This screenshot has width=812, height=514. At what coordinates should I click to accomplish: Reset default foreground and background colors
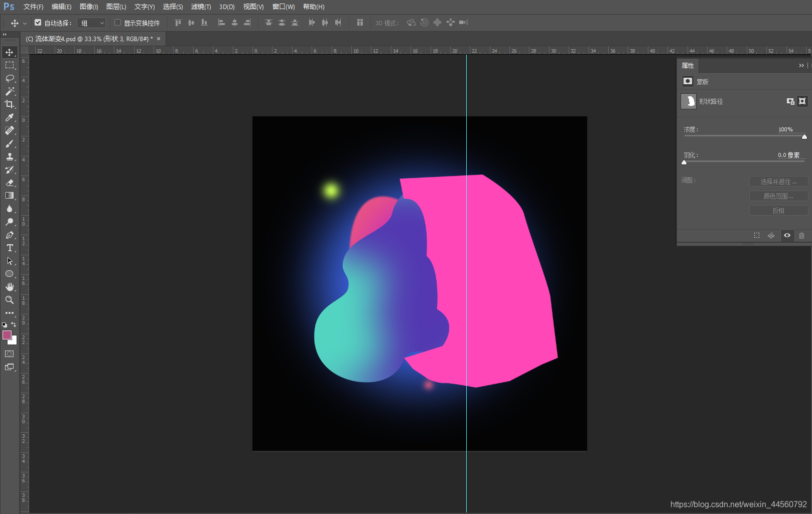5,325
